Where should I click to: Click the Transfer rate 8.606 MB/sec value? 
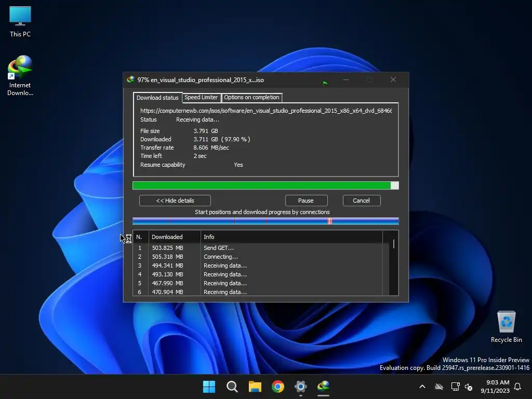[x=211, y=148]
